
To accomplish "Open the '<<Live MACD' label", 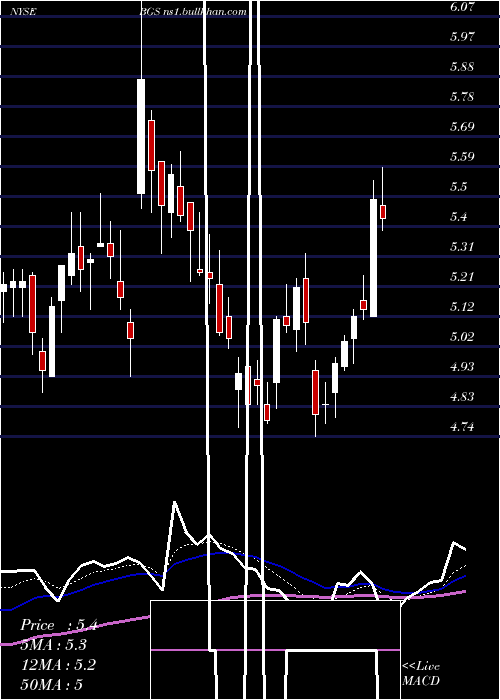I will click(x=421, y=673).
